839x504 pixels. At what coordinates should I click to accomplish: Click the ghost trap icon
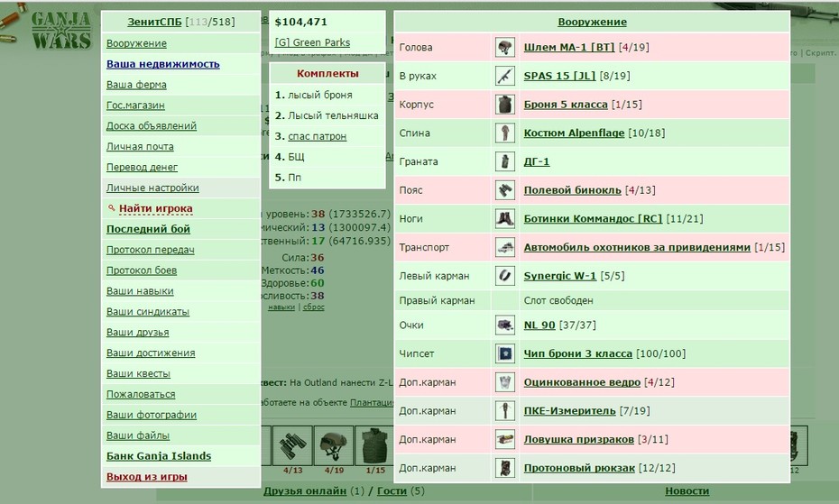pos(504,439)
